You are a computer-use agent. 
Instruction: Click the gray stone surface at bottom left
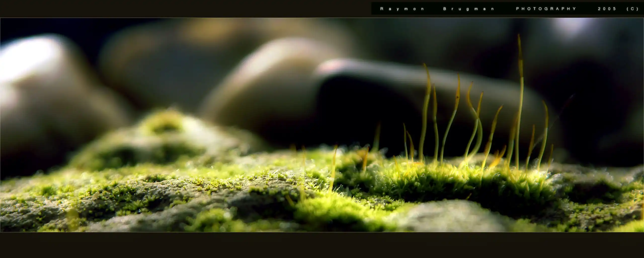pos(38,217)
